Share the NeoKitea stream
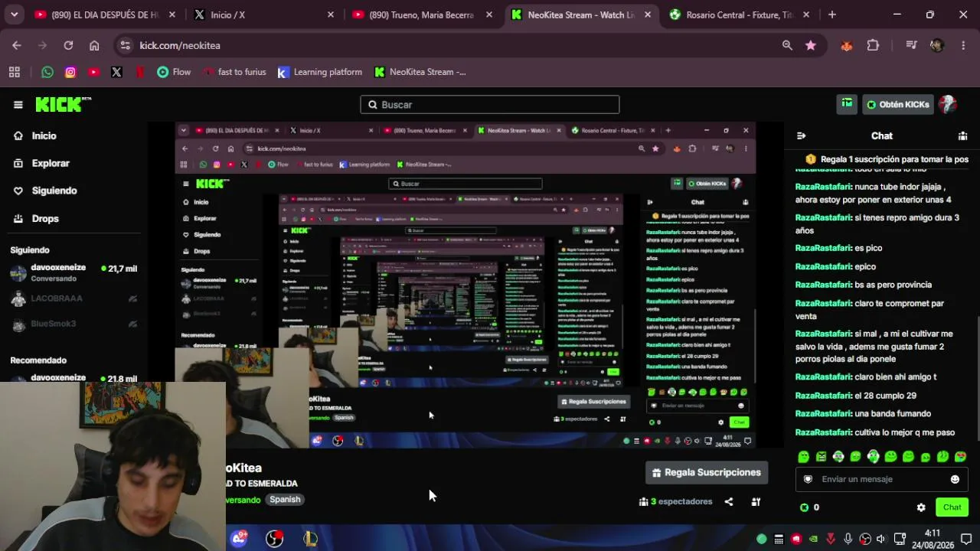 729,502
